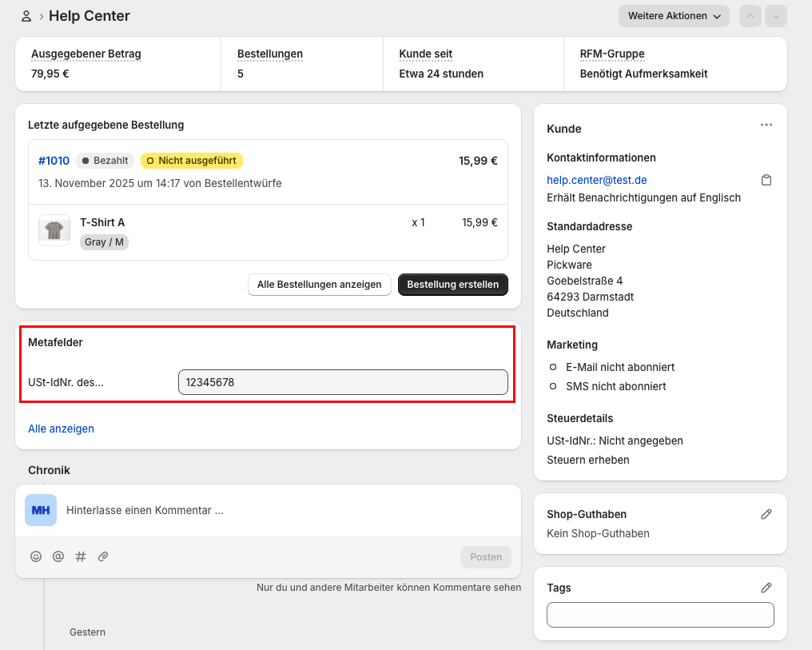Viewport: 812px width, 650px height.
Task: Edit Shop-Guthaben with the pencil icon
Action: coord(766,514)
